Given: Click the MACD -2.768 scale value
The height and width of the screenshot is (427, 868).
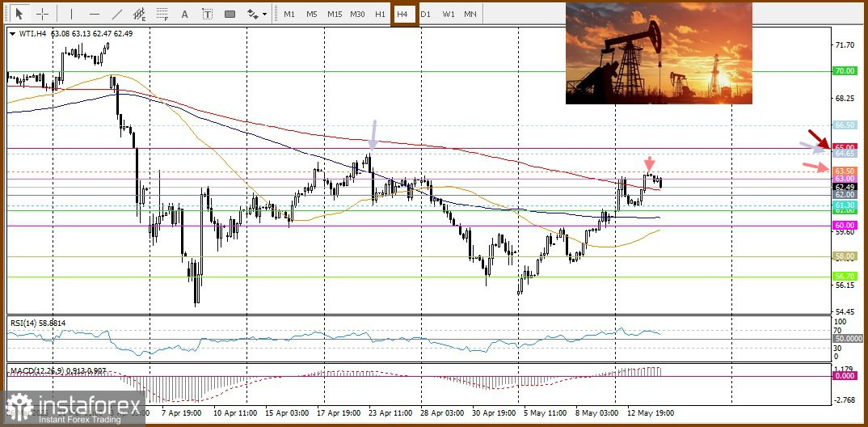Looking at the screenshot, I should (x=845, y=400).
